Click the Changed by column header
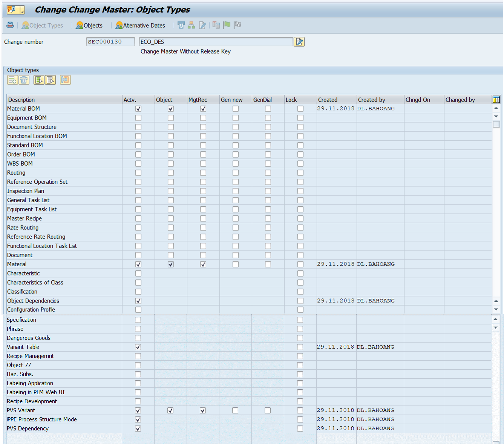 pyautogui.click(x=468, y=100)
